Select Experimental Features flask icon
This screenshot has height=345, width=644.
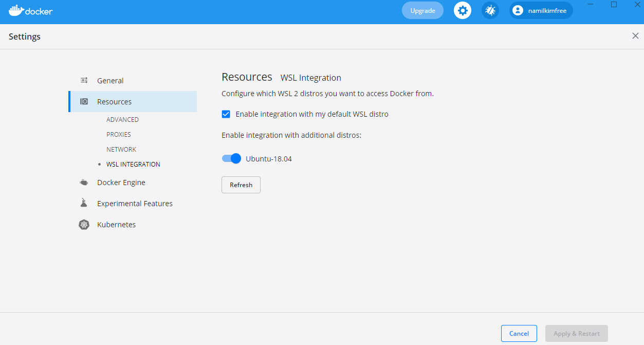[84, 203]
